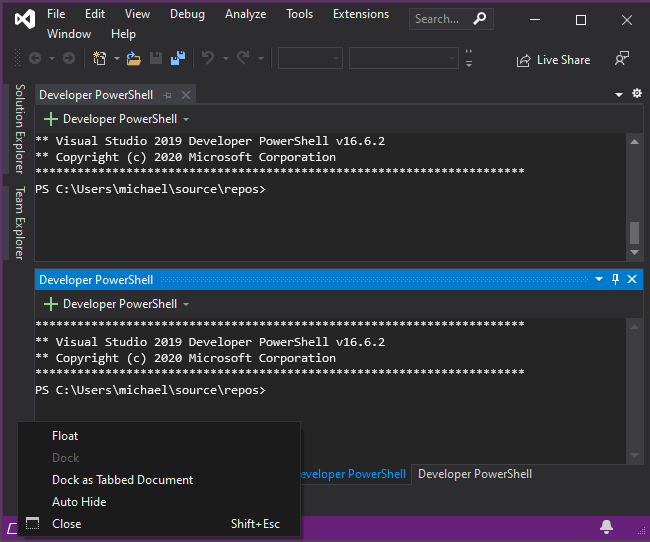
Task: Close the lower Developer PowerShell panel
Action: click(x=632, y=279)
